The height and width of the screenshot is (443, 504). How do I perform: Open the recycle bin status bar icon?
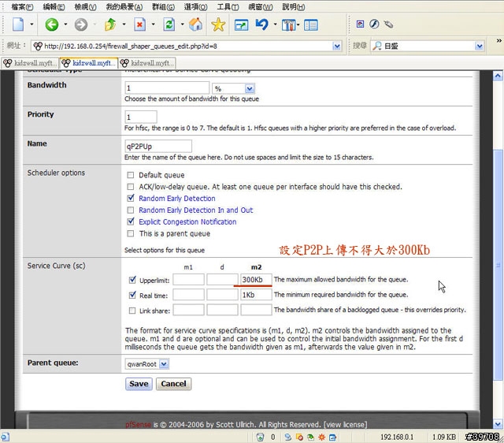(x=260, y=437)
